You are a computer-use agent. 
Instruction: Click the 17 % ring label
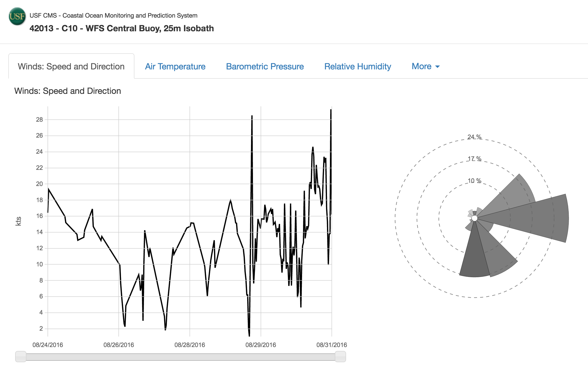[x=474, y=159]
